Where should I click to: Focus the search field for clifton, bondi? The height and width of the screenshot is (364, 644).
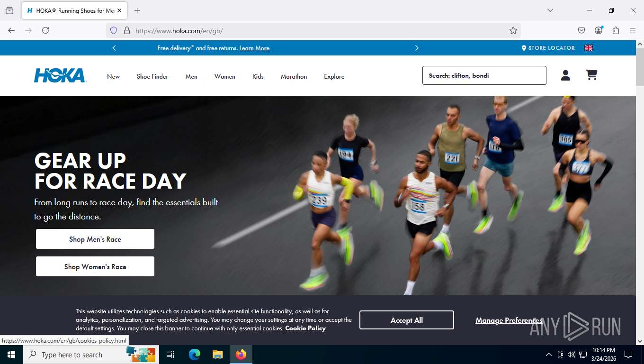(x=484, y=75)
